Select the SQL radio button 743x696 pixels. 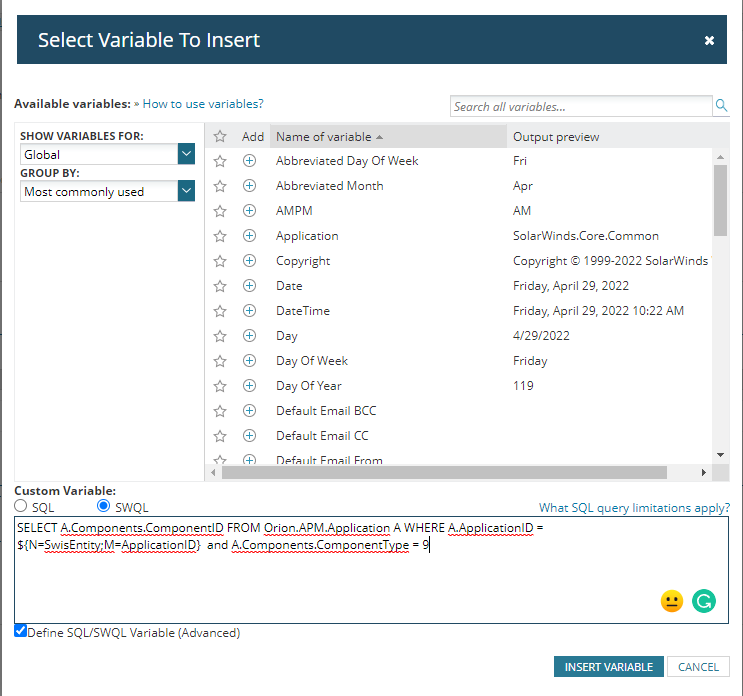click(22, 506)
